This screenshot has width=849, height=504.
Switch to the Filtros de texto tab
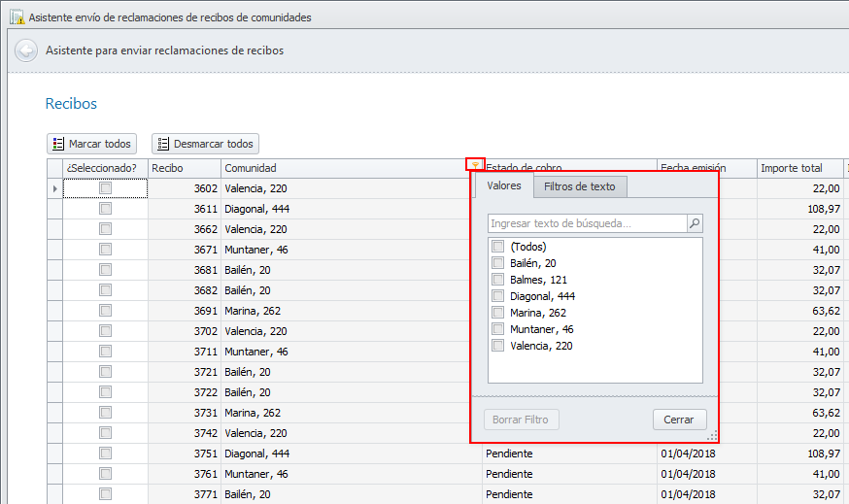point(579,186)
